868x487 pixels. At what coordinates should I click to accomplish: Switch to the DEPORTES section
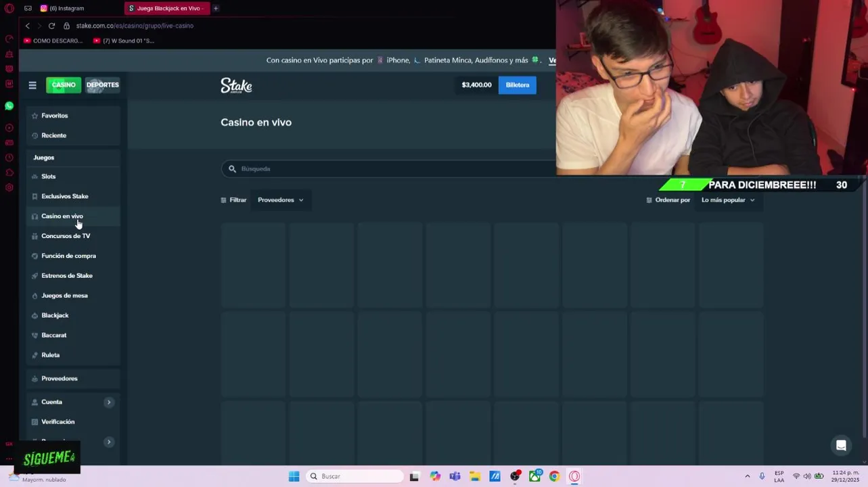click(102, 85)
